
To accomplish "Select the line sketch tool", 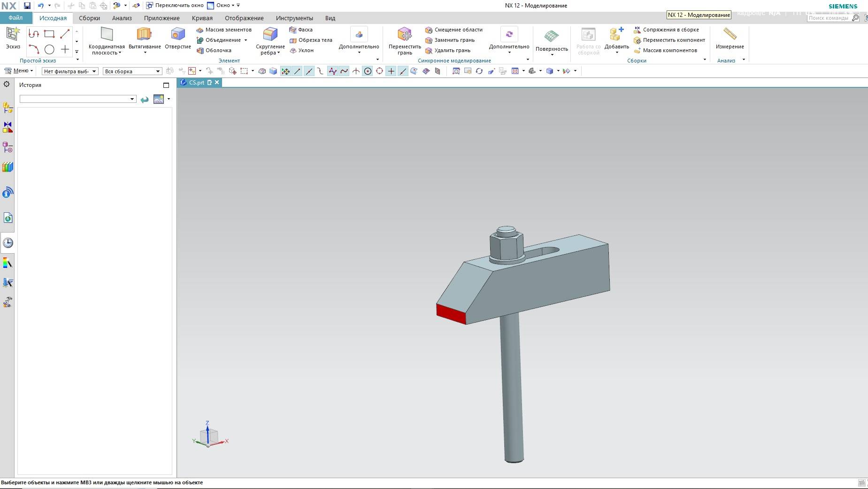I will pos(65,34).
